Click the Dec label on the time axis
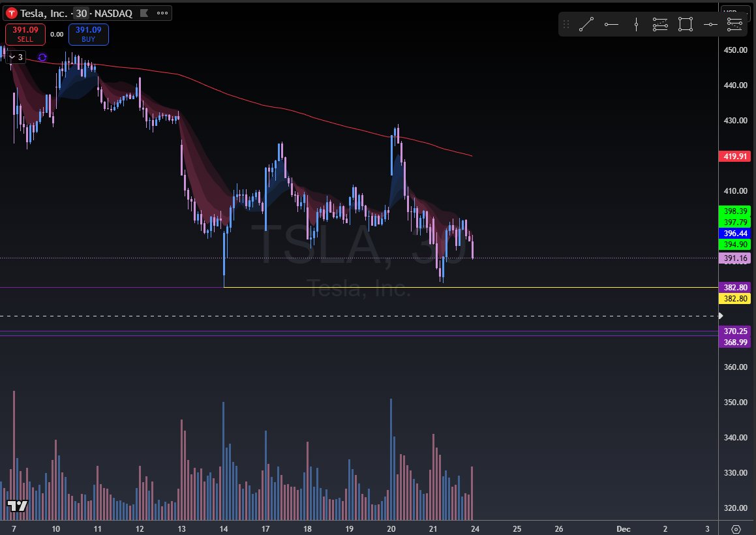The width and height of the screenshot is (756, 535). click(623, 529)
